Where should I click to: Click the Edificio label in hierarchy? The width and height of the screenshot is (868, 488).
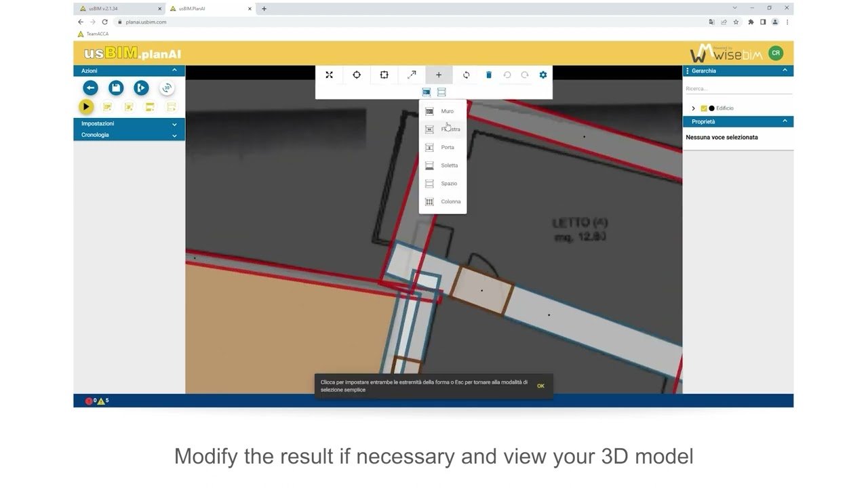click(725, 108)
